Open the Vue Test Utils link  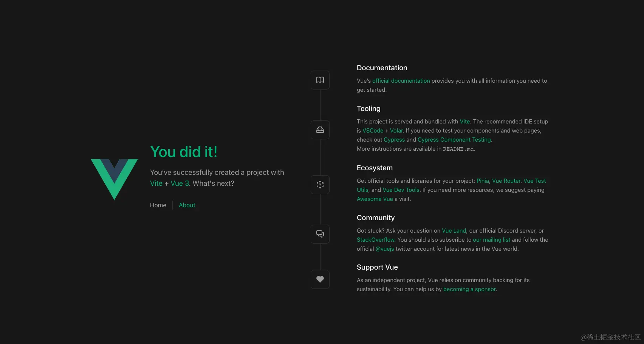[x=534, y=181]
